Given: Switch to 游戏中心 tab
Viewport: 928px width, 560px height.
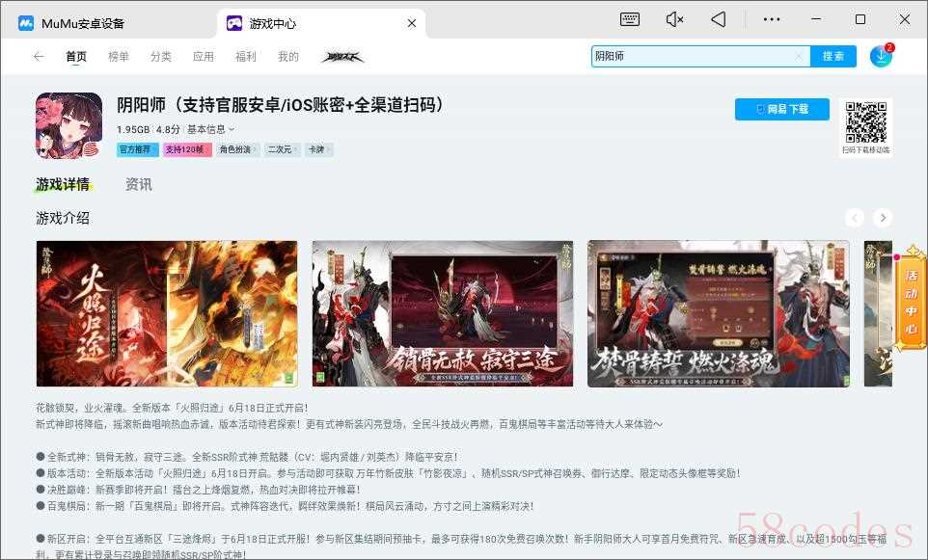Looking at the screenshot, I should click(321, 24).
